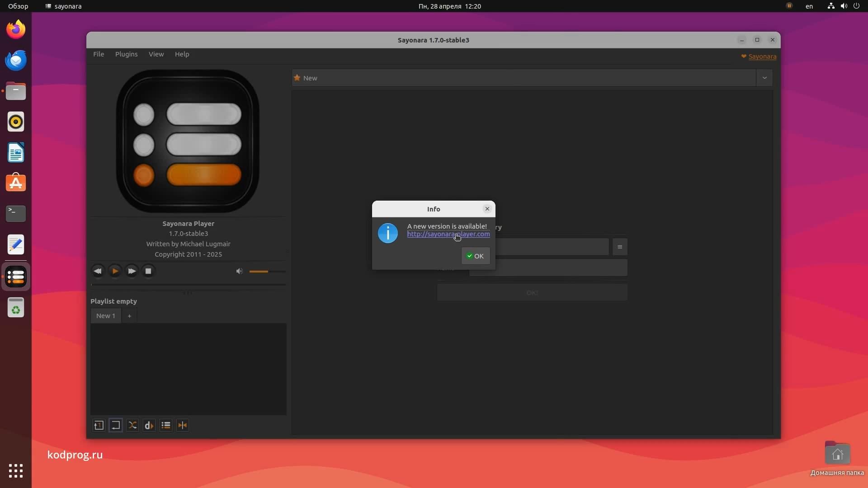Launch Firefox from the dock
Image resolution: width=868 pixels, height=488 pixels.
(16, 30)
